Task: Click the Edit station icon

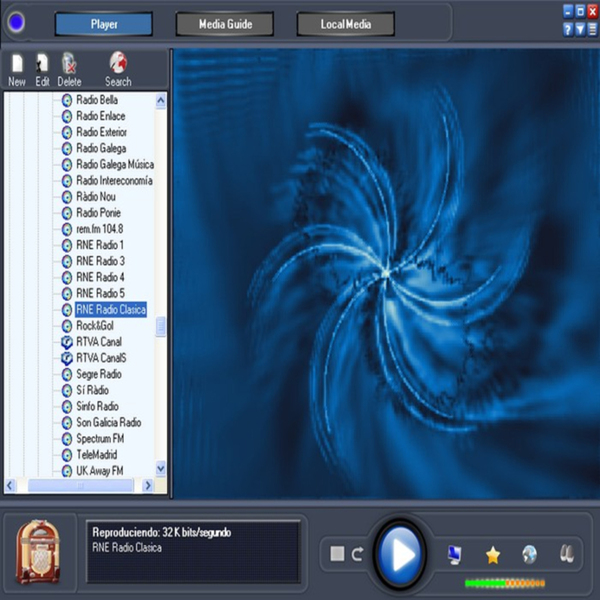Action: tap(42, 63)
